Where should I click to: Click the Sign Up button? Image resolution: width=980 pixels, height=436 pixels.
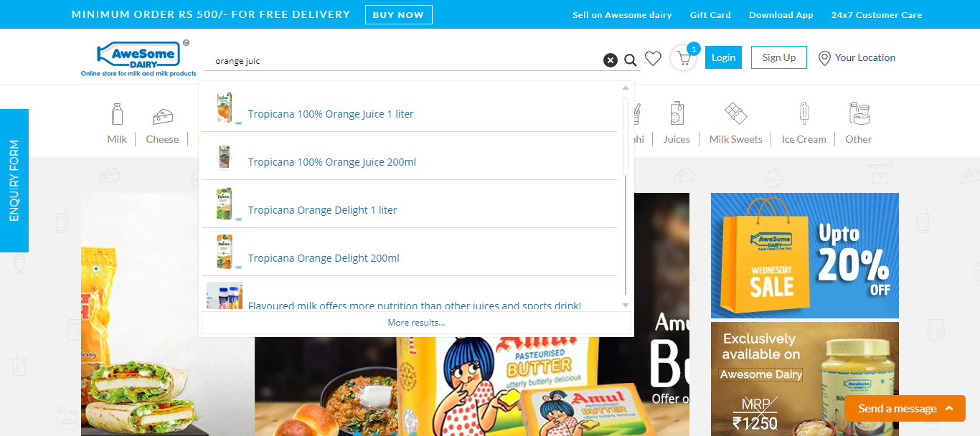tap(779, 57)
